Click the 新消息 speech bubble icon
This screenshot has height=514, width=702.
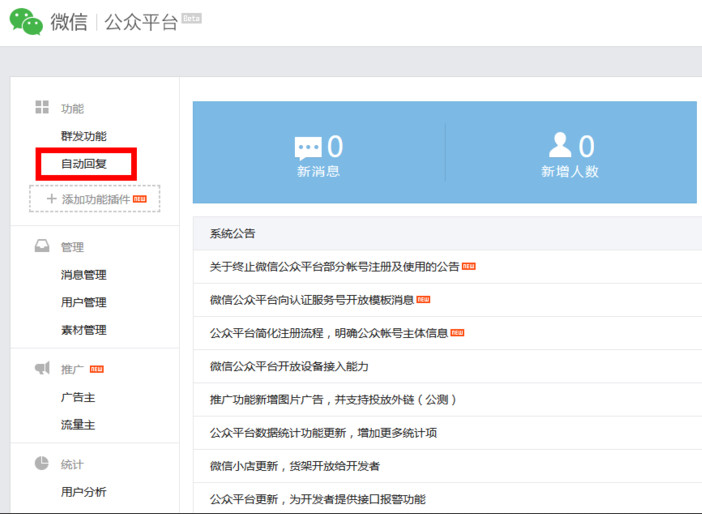coord(308,149)
